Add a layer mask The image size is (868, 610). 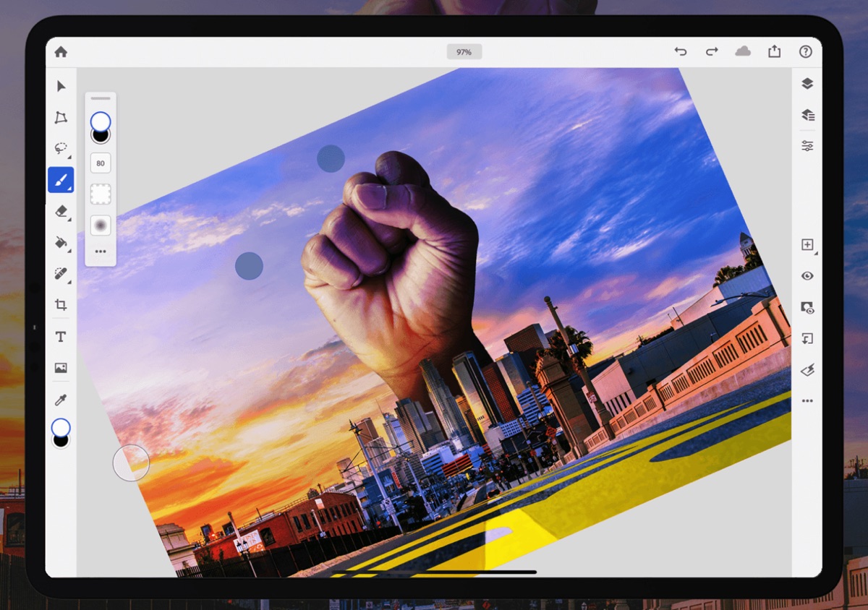(x=807, y=307)
